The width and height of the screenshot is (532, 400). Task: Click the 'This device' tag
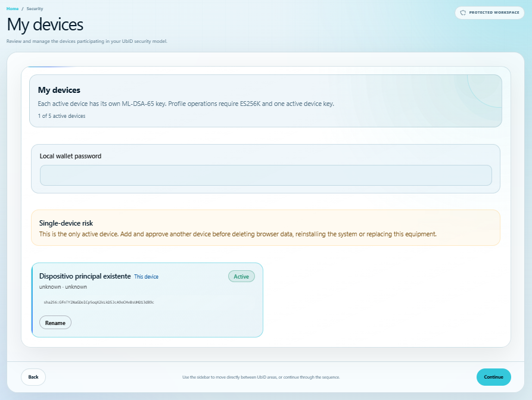(146, 277)
